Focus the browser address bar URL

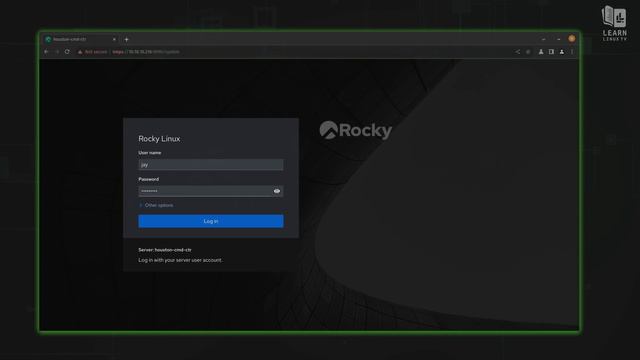pyautogui.click(x=146, y=52)
